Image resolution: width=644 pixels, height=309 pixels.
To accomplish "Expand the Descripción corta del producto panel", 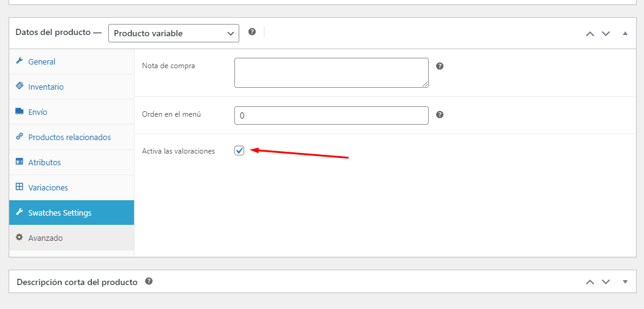I will click(625, 281).
